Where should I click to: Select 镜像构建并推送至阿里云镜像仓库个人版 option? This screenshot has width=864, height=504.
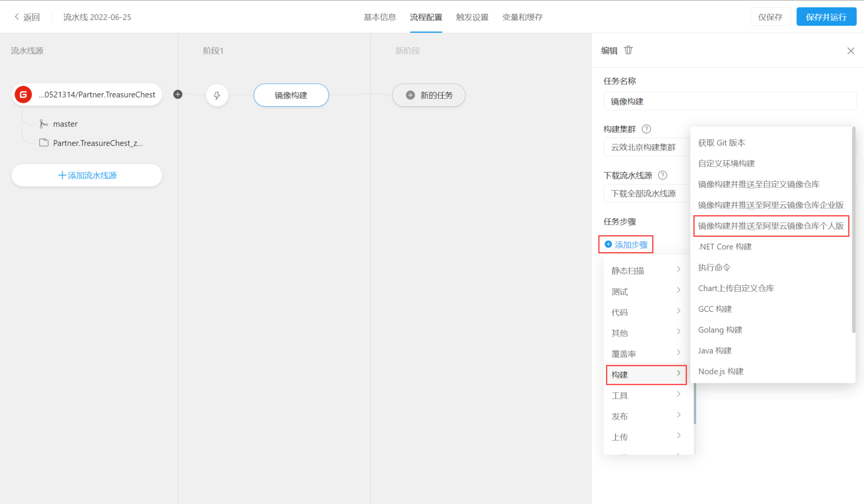(770, 226)
